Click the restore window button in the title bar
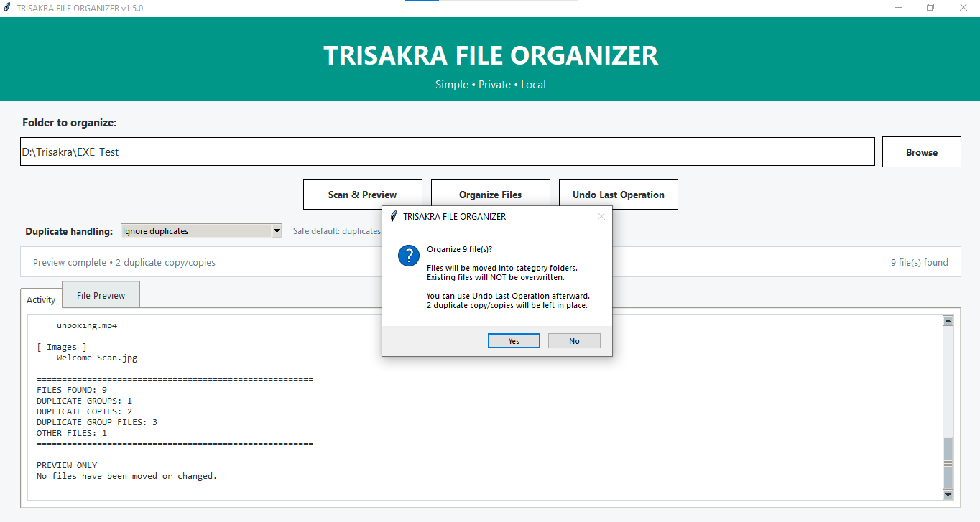This screenshot has height=522, width=980. tap(931, 8)
